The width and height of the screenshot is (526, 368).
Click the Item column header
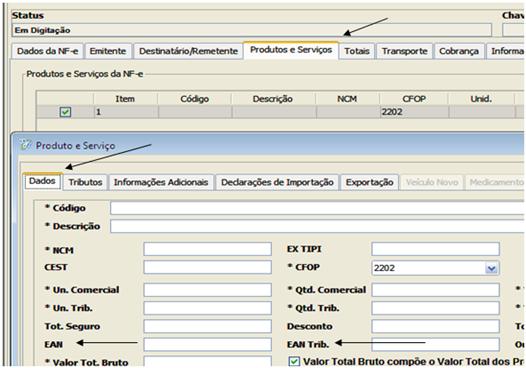click(x=125, y=99)
